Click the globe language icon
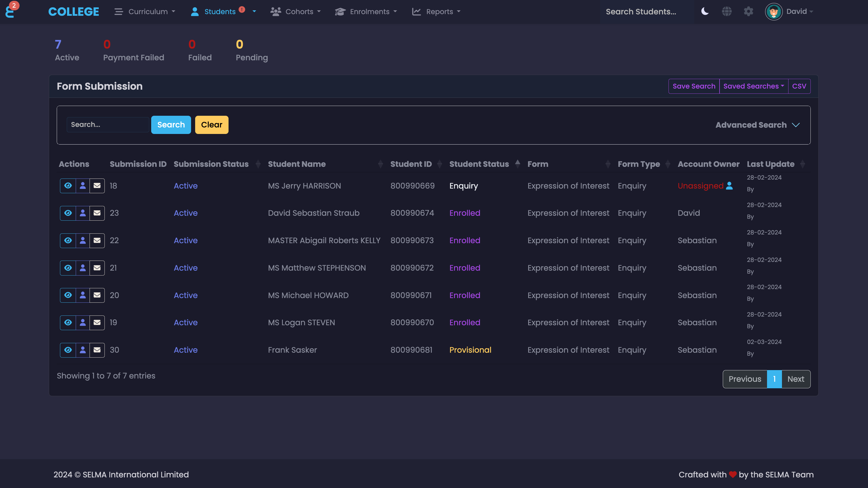The height and width of the screenshot is (488, 868). coord(727,11)
